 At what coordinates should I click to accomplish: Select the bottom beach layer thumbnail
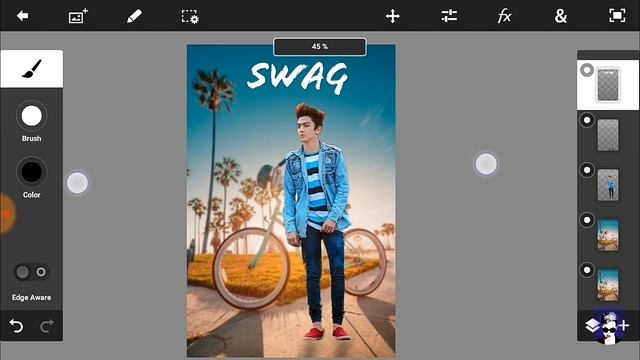pyautogui.click(x=608, y=285)
